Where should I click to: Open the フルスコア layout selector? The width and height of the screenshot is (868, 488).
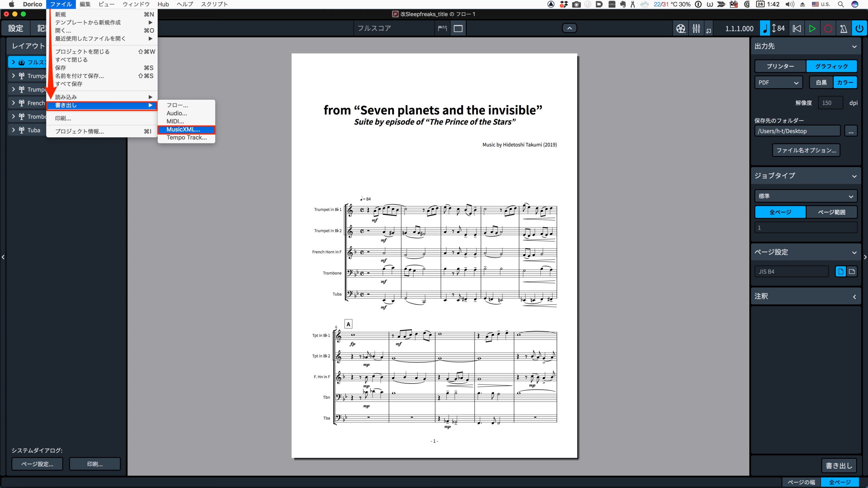393,28
